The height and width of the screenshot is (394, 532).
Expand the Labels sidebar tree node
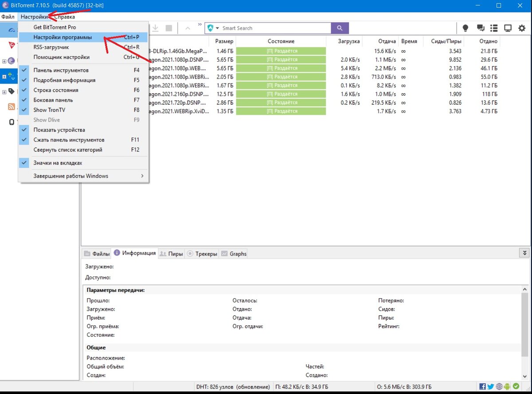[x=4, y=92]
